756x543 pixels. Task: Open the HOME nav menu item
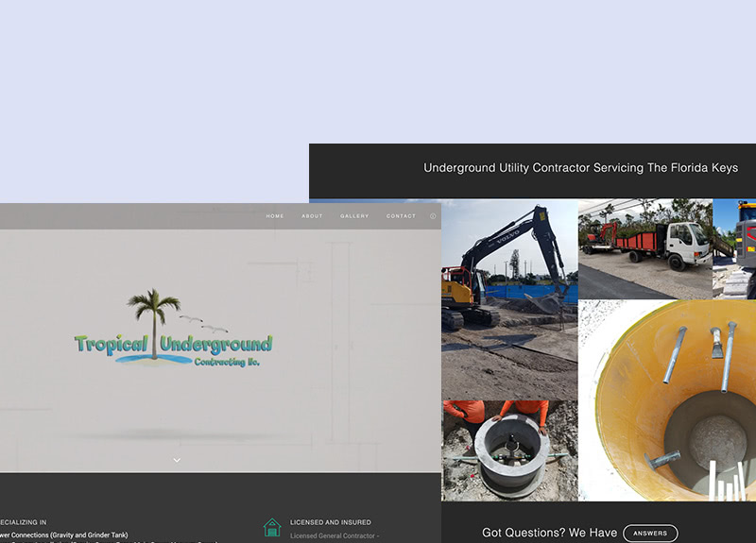point(275,216)
